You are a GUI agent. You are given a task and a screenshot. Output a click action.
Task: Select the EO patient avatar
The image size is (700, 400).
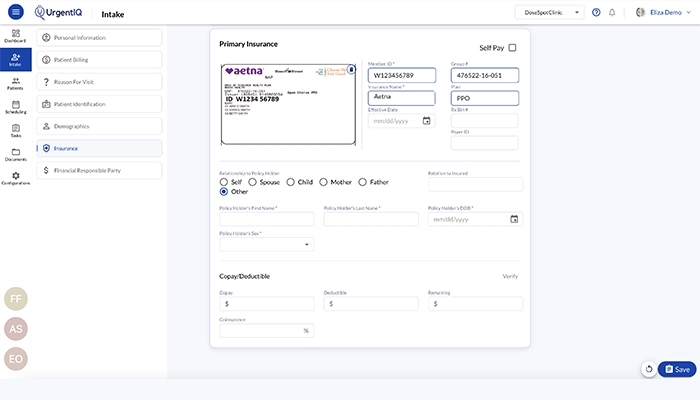[x=16, y=359]
